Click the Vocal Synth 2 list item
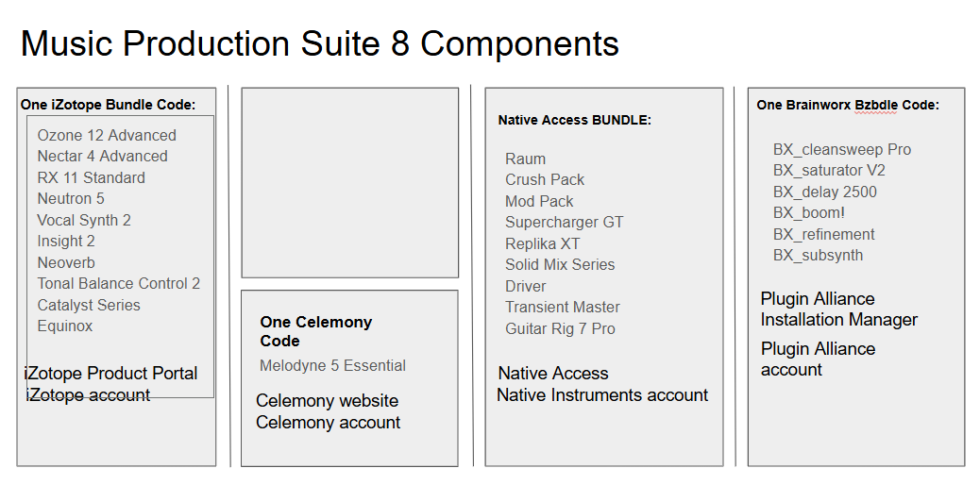Screen dimensions: 980x485 (x=84, y=220)
